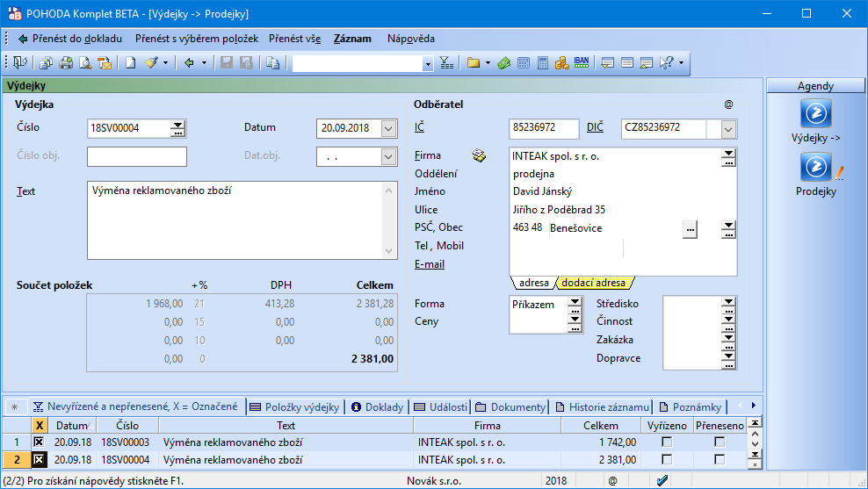Click the E-mail label link
The image size is (868, 489).
[x=430, y=264]
